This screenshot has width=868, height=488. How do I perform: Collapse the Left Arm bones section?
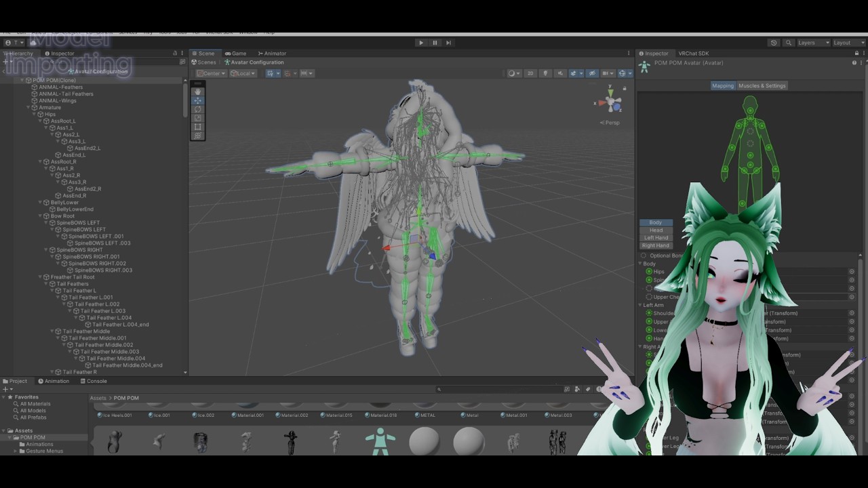tap(640, 305)
